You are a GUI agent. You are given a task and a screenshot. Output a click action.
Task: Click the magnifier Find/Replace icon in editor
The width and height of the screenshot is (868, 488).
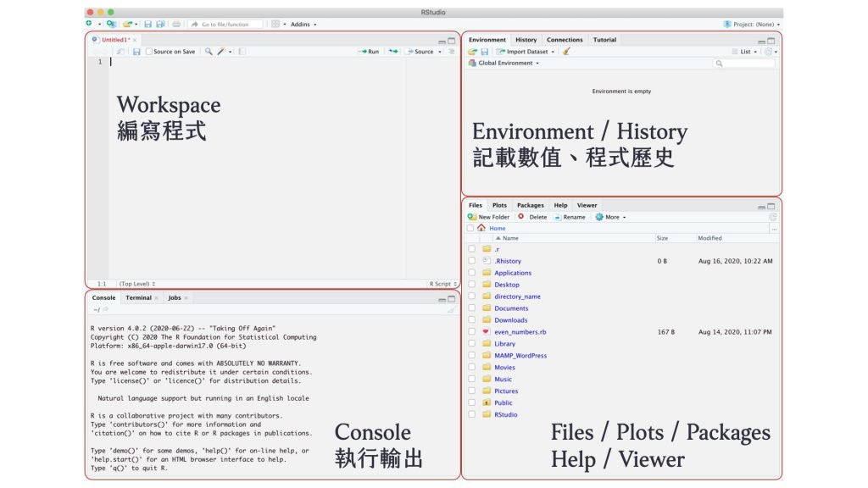click(209, 52)
